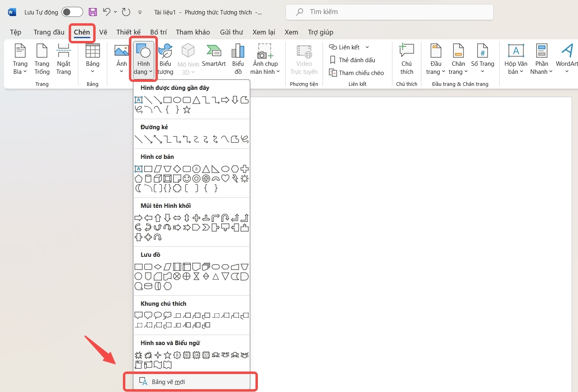Select the right arrow in Mũi tên Hình khối
578x392 pixels.
click(139, 218)
